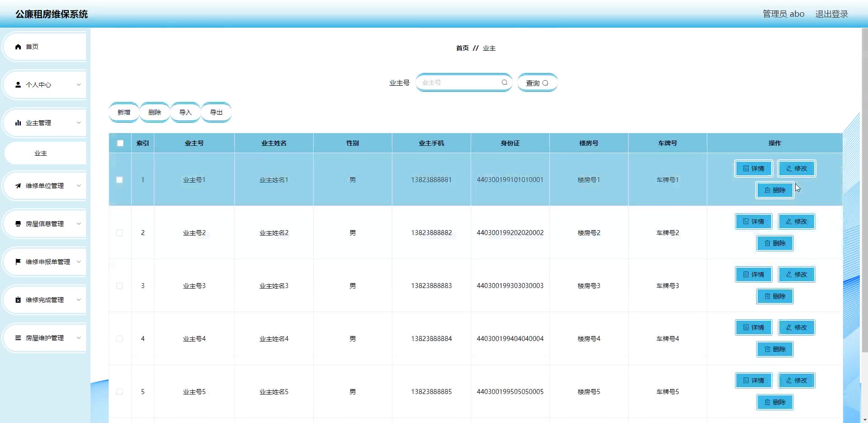Focus the 业主号 search input
This screenshot has width=868, height=423.
click(463, 82)
